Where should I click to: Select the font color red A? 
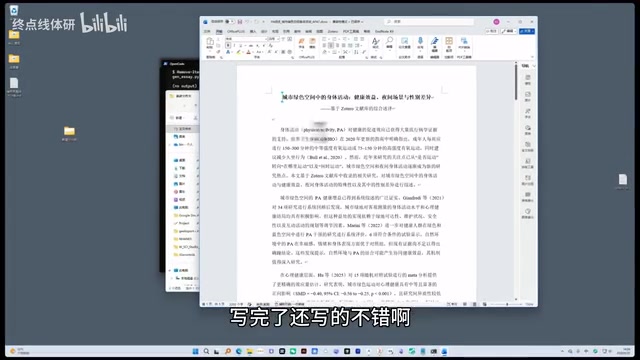(249, 52)
